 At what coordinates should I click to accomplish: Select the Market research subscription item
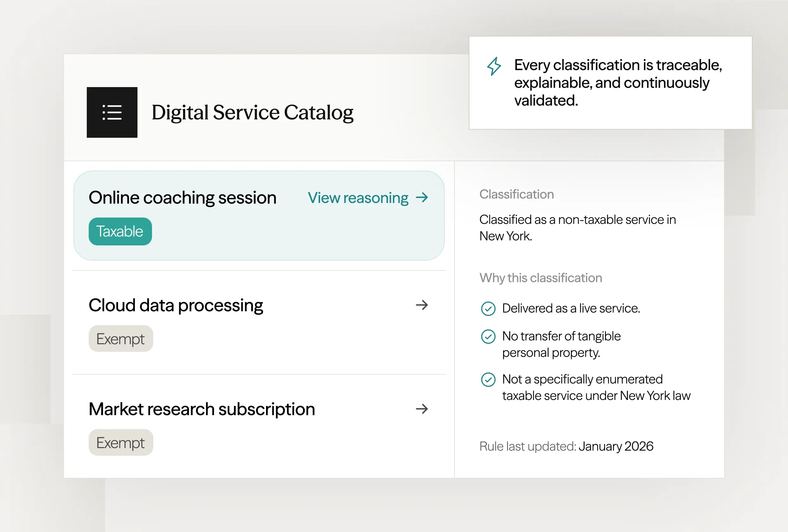point(202,409)
